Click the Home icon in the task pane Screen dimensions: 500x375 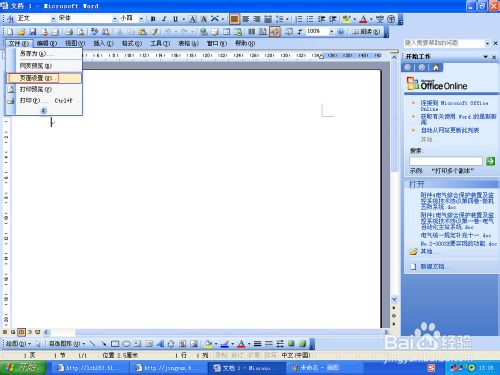[x=436, y=68]
